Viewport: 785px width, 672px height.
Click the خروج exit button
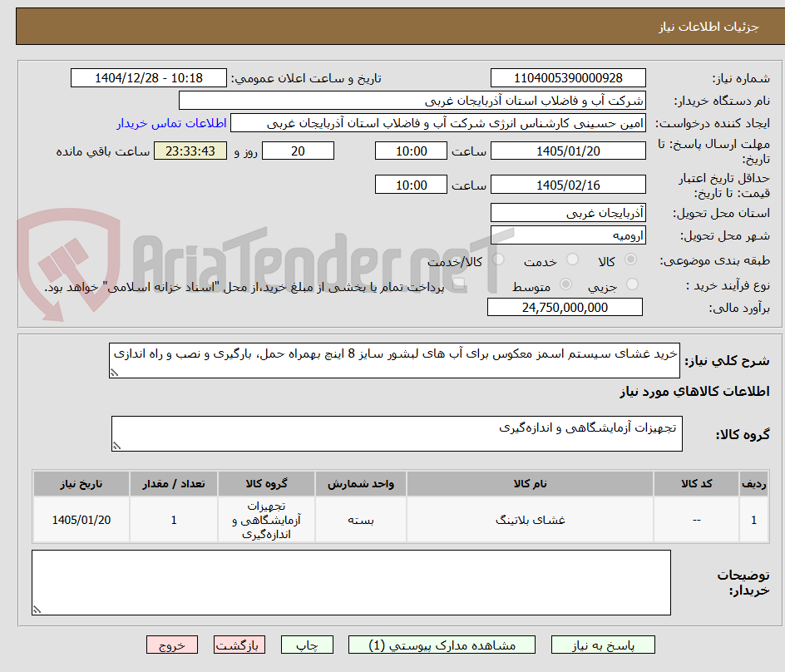click(172, 645)
